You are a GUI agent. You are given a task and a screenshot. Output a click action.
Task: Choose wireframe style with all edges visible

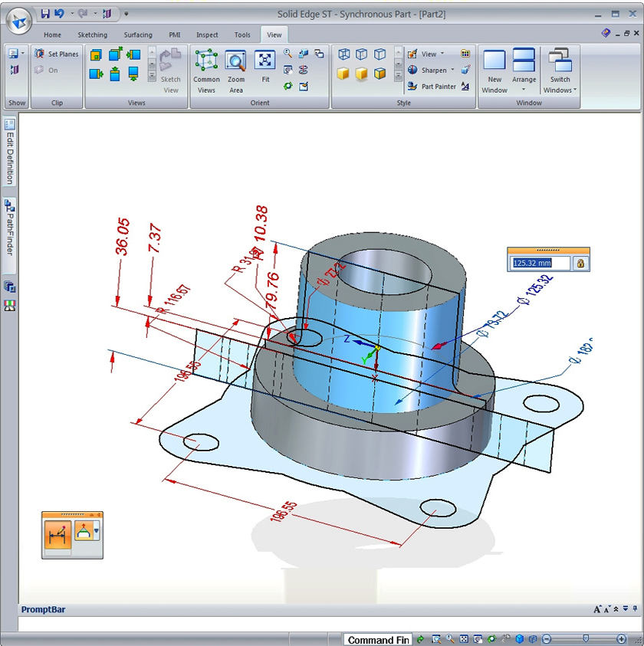[x=344, y=54]
